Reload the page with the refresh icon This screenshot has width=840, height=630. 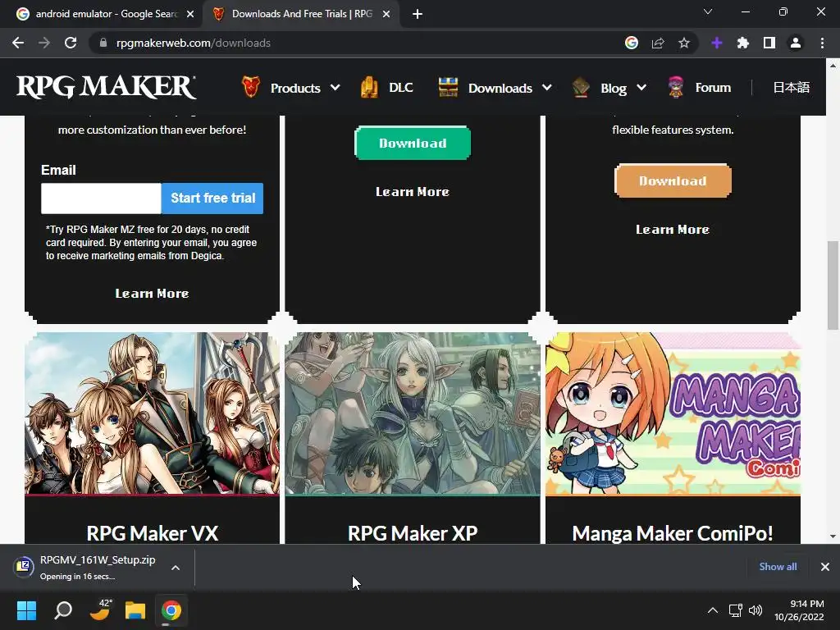click(71, 43)
